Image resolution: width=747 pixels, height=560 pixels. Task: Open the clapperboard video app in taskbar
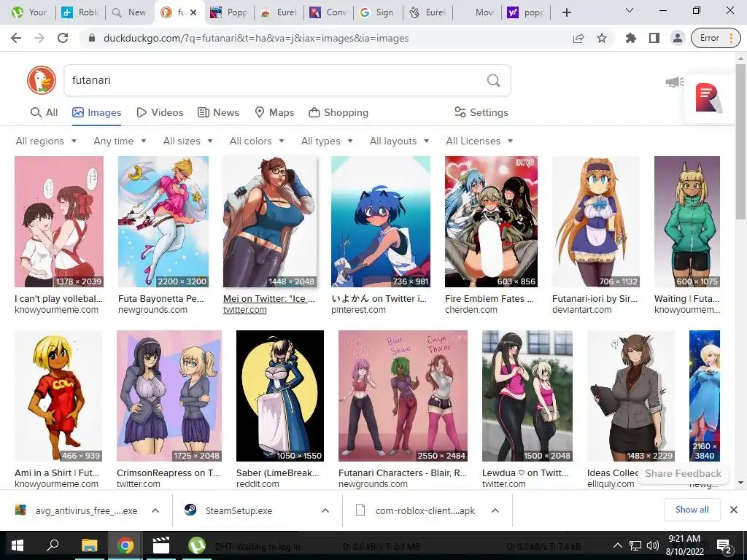(x=161, y=545)
